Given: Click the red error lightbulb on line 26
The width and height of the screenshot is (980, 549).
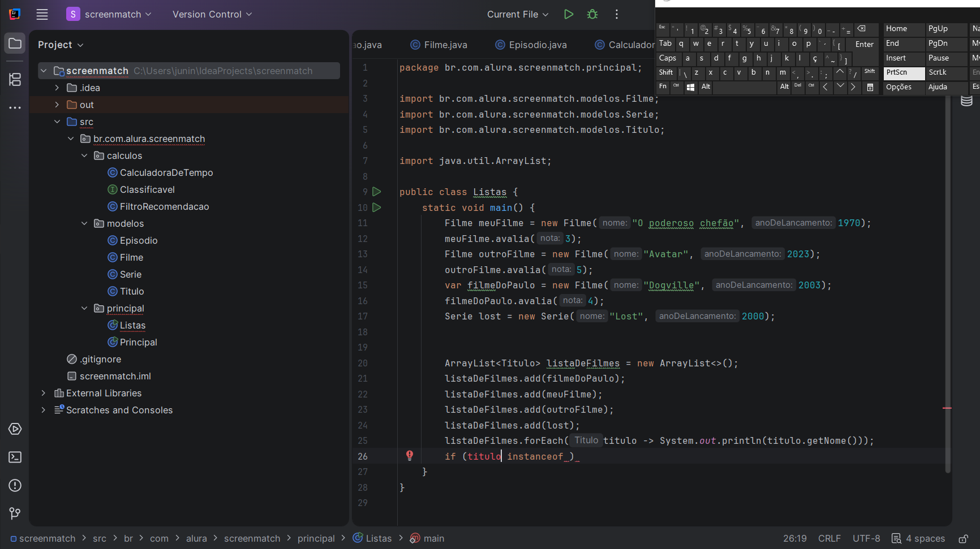Looking at the screenshot, I should (x=410, y=456).
